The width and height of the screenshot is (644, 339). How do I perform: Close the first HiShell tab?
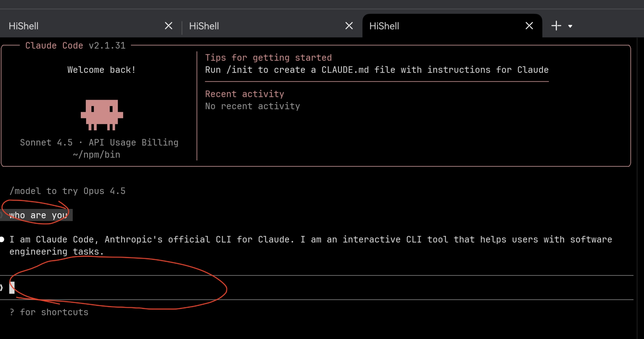click(168, 26)
